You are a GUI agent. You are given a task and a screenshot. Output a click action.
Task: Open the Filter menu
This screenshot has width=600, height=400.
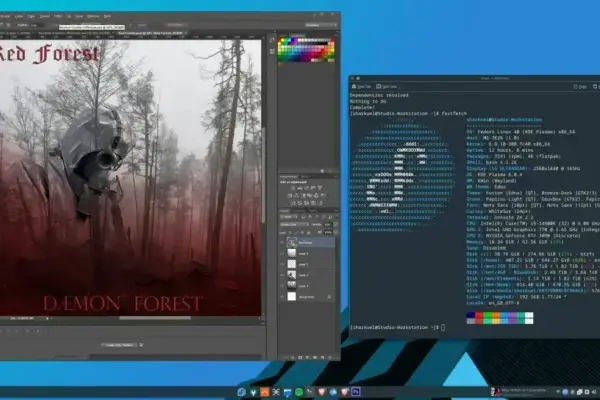click(58, 16)
